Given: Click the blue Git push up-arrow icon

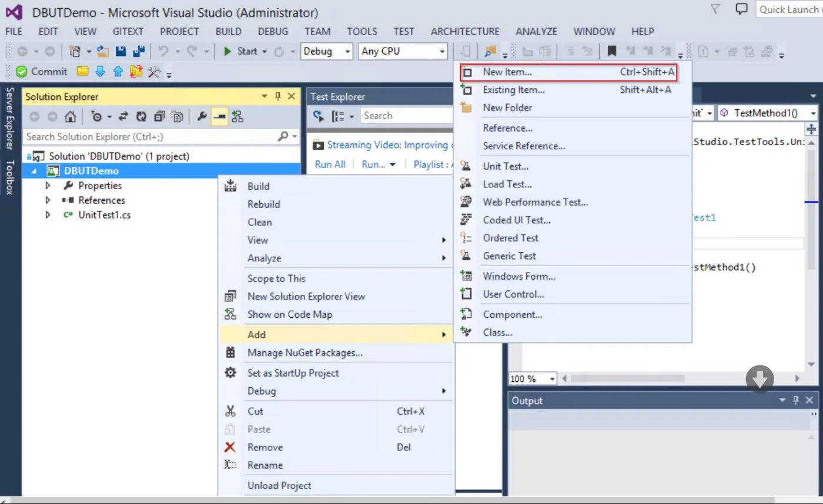Looking at the screenshot, I should (x=118, y=72).
